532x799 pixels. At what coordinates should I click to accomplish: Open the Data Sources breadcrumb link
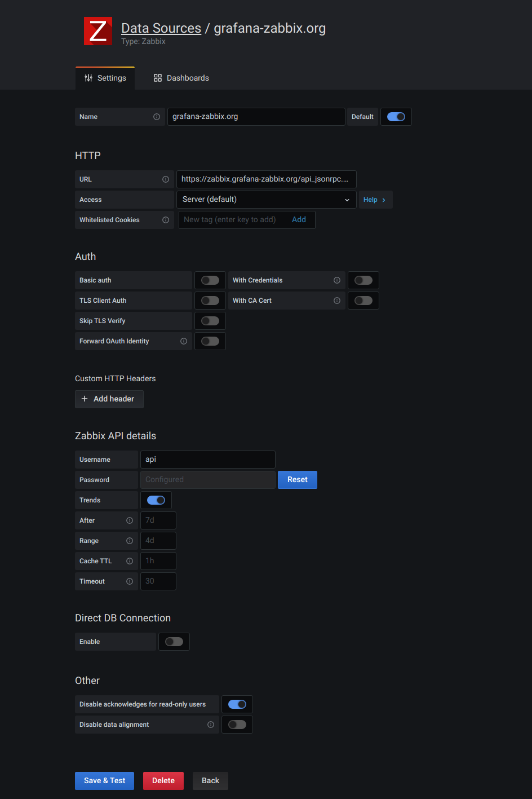tap(161, 28)
